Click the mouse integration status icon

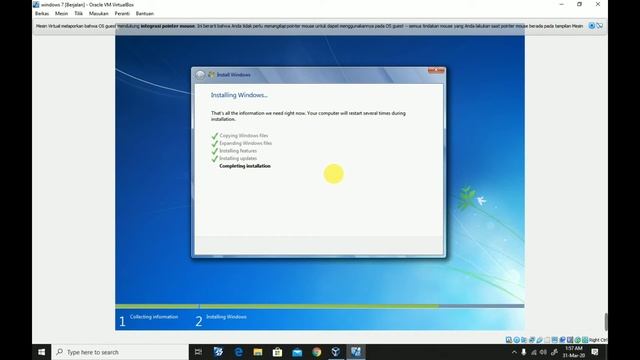[x=578, y=340]
